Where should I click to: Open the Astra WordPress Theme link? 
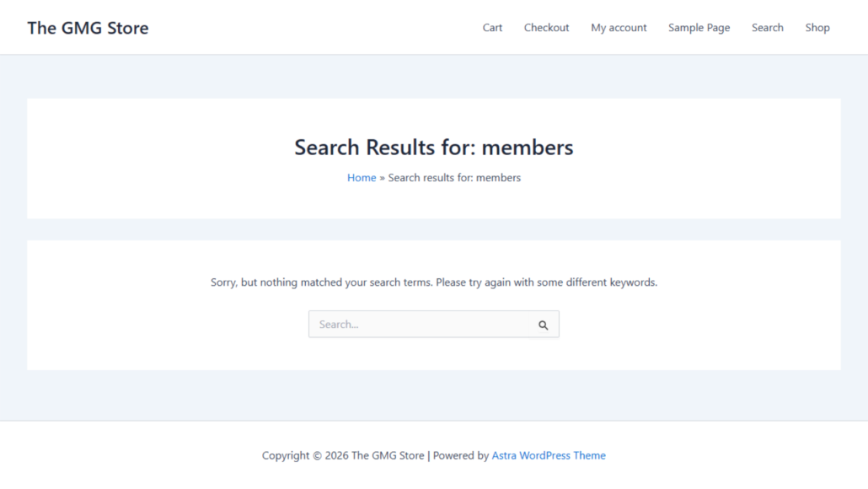(x=549, y=455)
